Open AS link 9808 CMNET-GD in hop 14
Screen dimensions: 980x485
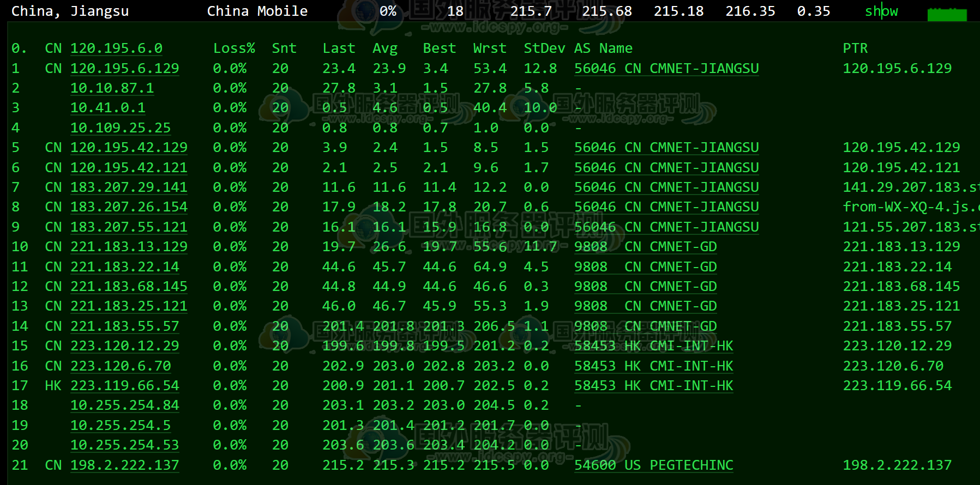[x=646, y=326]
